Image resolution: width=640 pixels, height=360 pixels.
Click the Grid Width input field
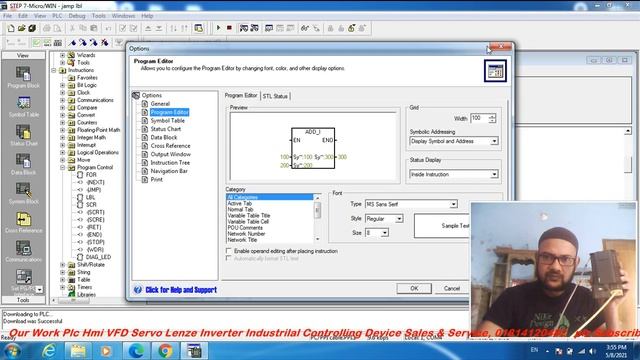tap(479, 118)
